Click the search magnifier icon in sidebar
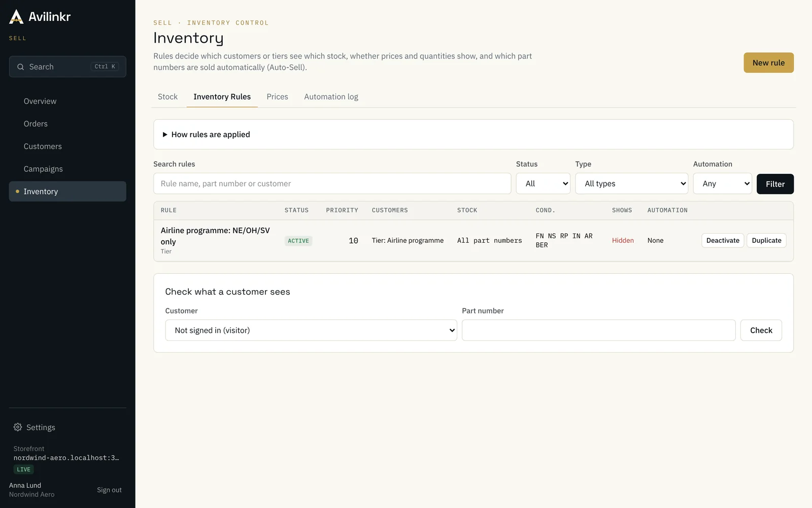The height and width of the screenshot is (508, 812). click(x=21, y=67)
